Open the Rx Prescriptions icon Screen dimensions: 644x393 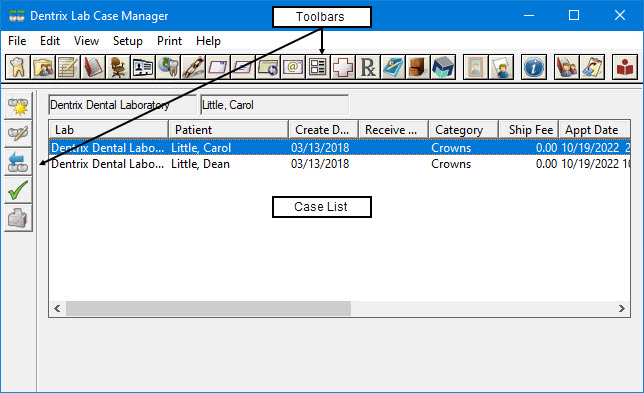click(368, 67)
